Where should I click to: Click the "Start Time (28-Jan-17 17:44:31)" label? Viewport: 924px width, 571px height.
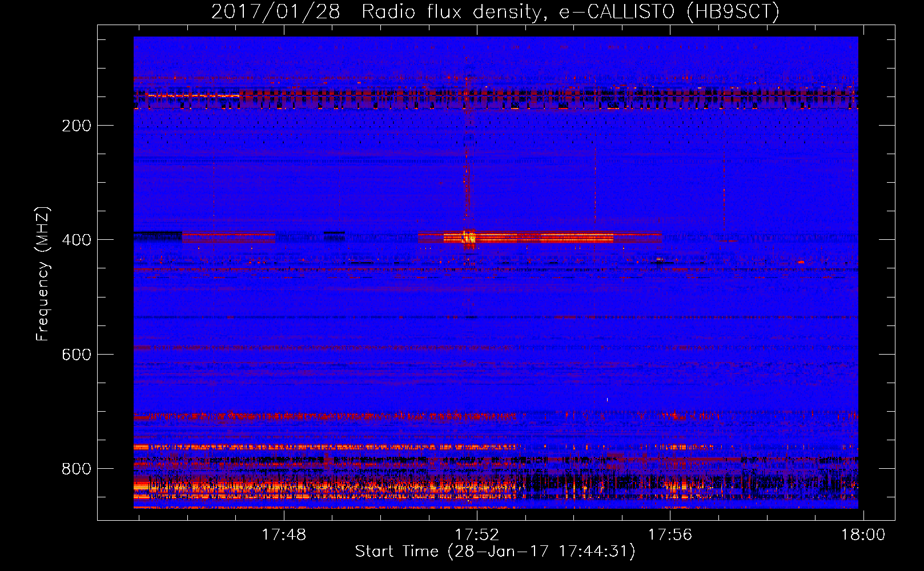[x=495, y=552]
